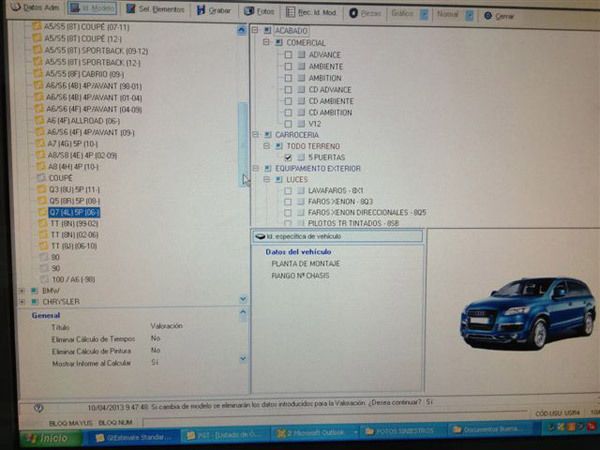Tick the AMBIENTE checkbox
600x450 pixels.
tap(288, 67)
